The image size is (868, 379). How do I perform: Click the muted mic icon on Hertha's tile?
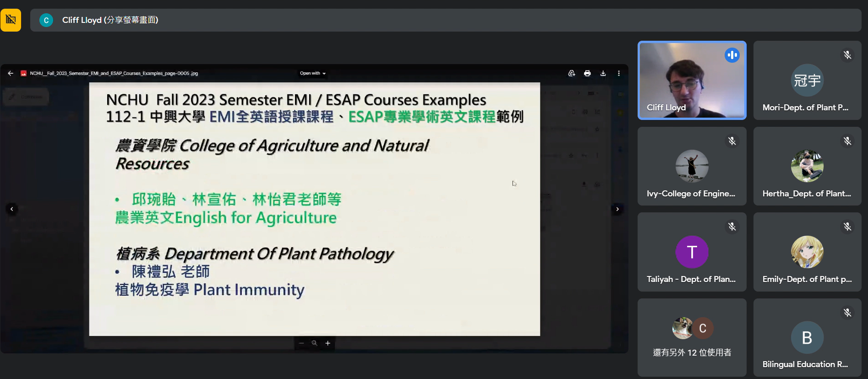pyautogui.click(x=847, y=141)
